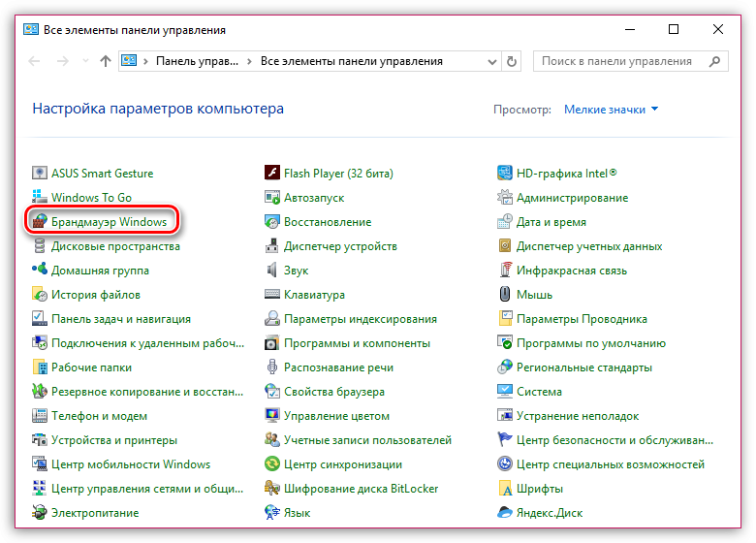This screenshot has height=543, width=756.
Task: Click the Мышь mouse icon
Action: tap(505, 295)
